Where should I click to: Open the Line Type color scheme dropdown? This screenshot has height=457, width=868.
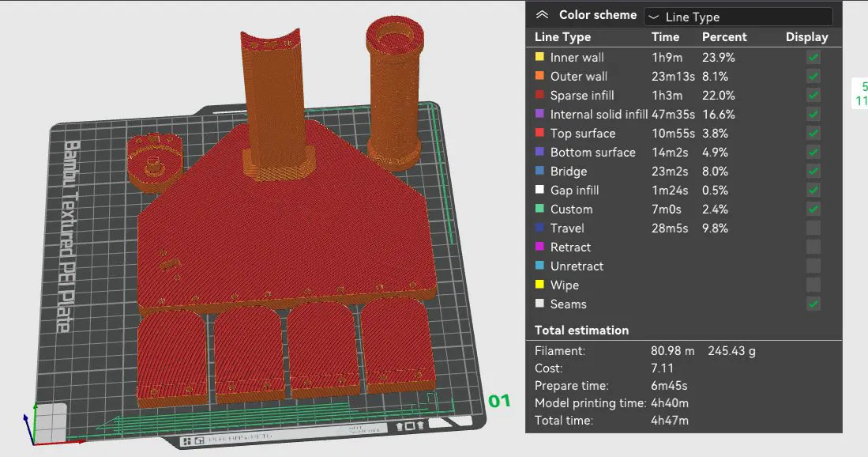pyautogui.click(x=738, y=17)
